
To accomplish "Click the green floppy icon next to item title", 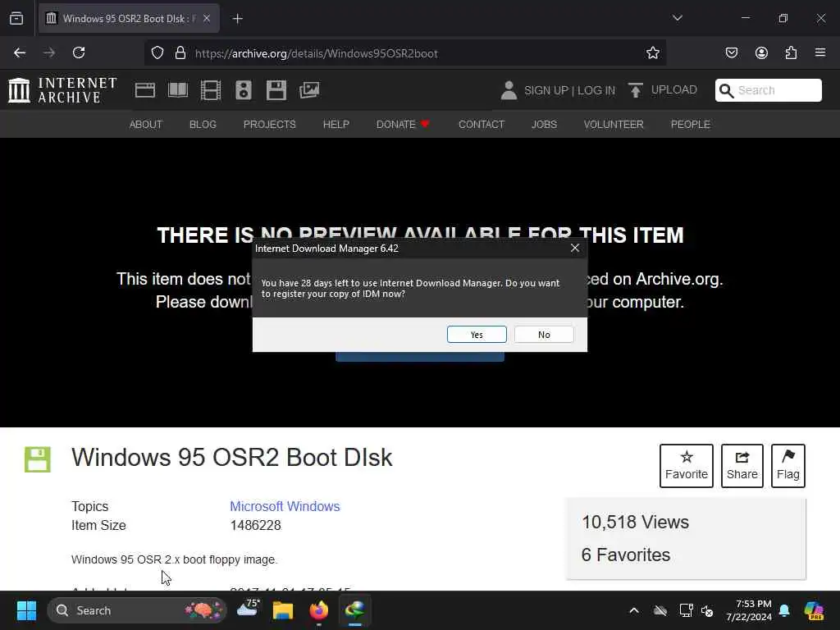I will pos(38,459).
